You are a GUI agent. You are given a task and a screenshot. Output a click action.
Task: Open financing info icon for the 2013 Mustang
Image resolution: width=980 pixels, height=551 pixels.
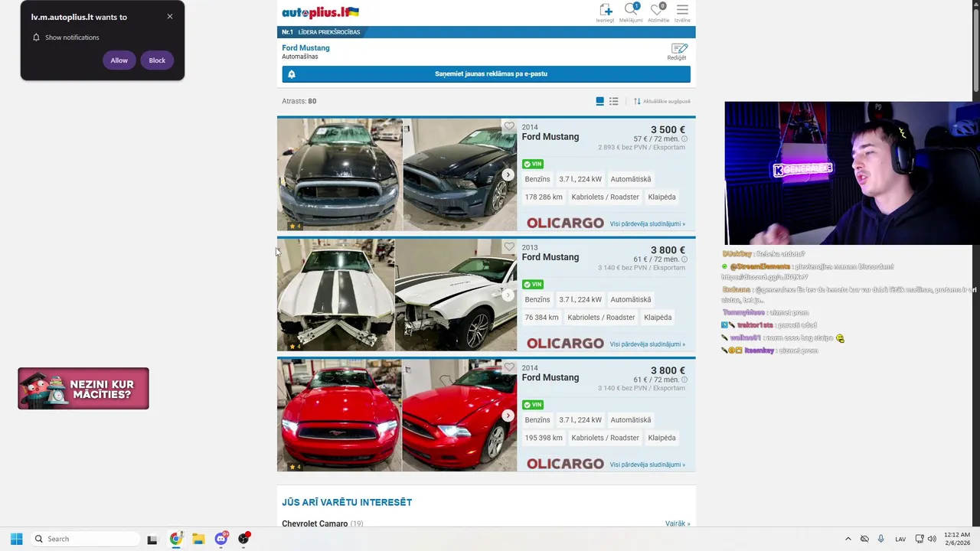[684, 259]
